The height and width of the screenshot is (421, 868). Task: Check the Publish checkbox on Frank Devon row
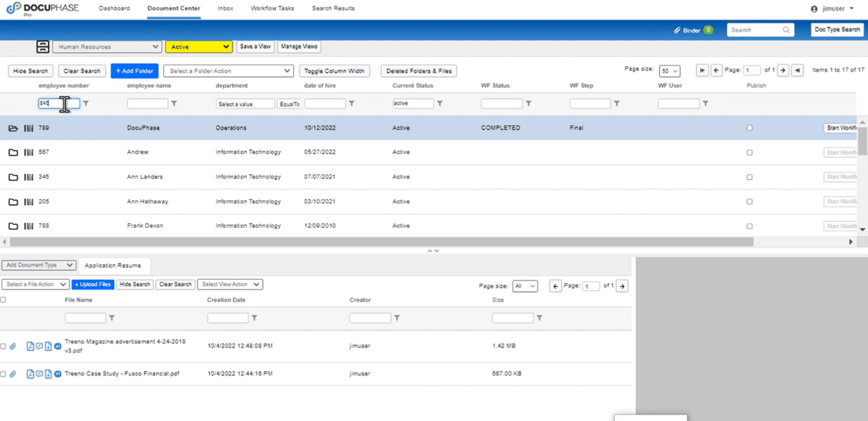[749, 225]
